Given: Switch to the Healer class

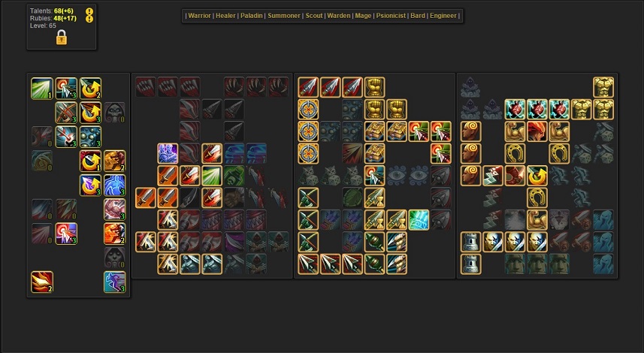Looking at the screenshot, I should [225, 16].
